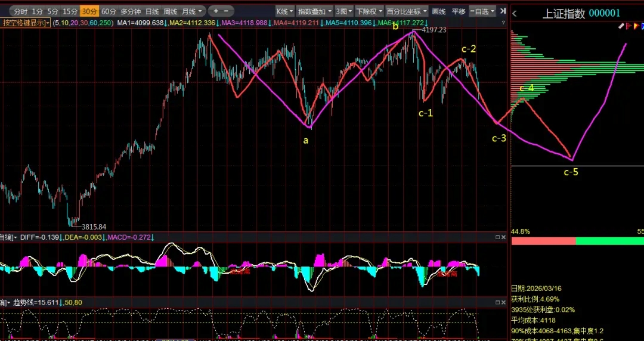Maximize the 趋势线 indicator sub-panel
This screenshot has width=644, height=341.
(x=497, y=303)
